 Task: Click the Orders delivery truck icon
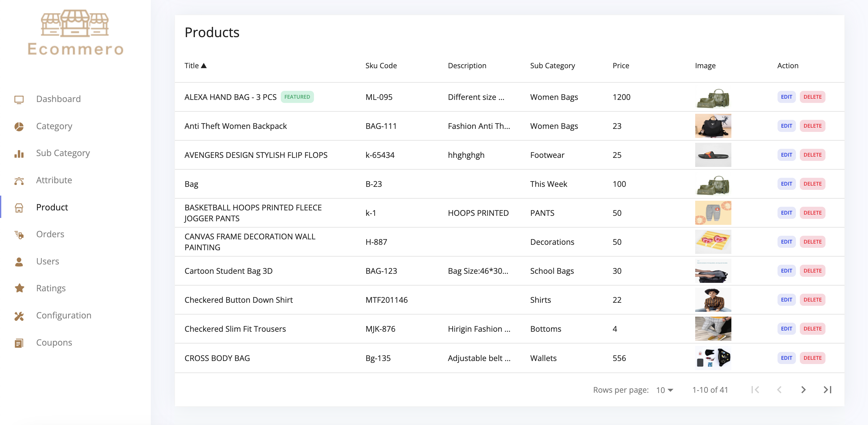coord(19,235)
